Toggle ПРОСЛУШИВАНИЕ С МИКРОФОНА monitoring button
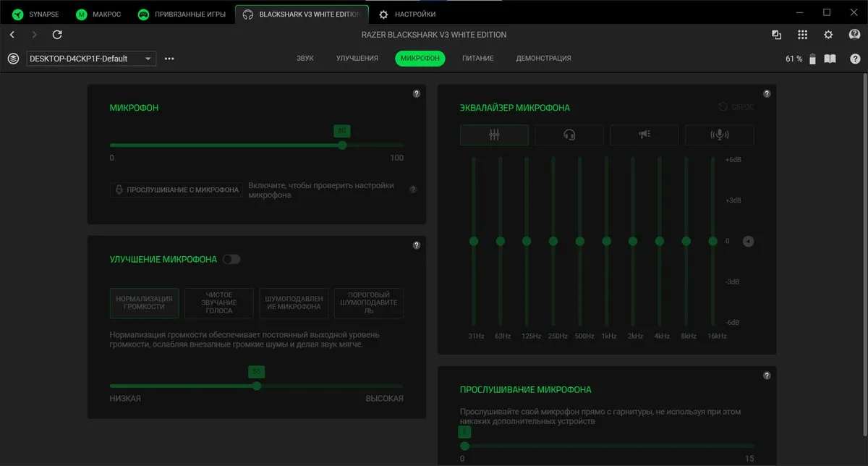This screenshot has width=868, height=466. 176,190
